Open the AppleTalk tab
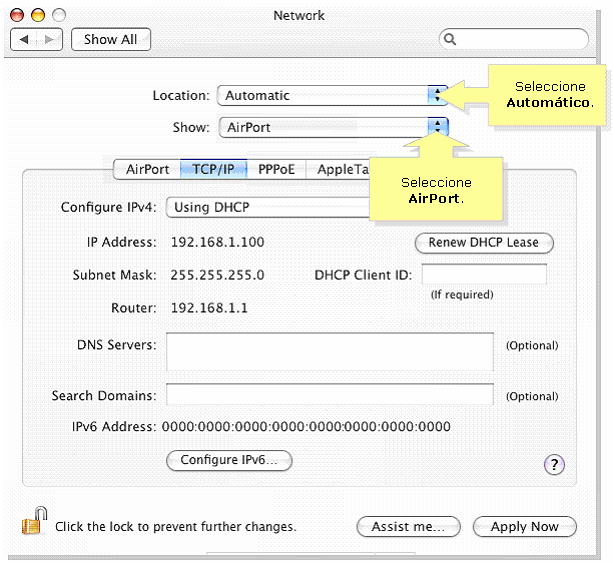The image size is (613, 568). coord(340,169)
